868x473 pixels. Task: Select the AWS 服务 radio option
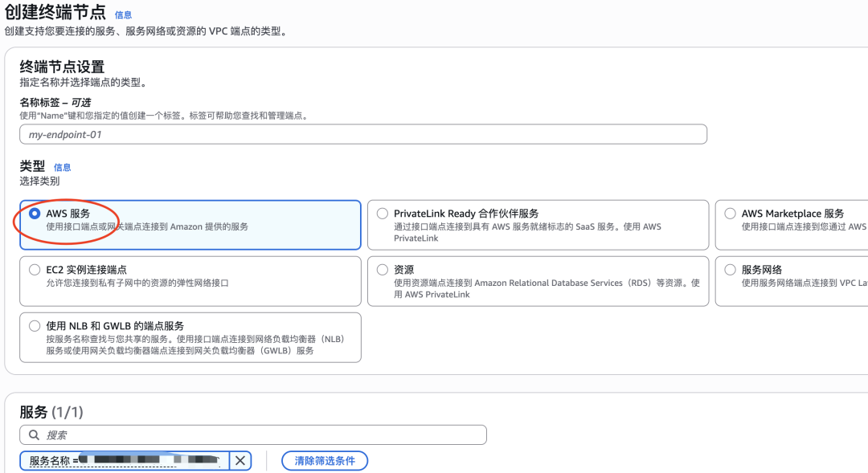[x=35, y=214]
